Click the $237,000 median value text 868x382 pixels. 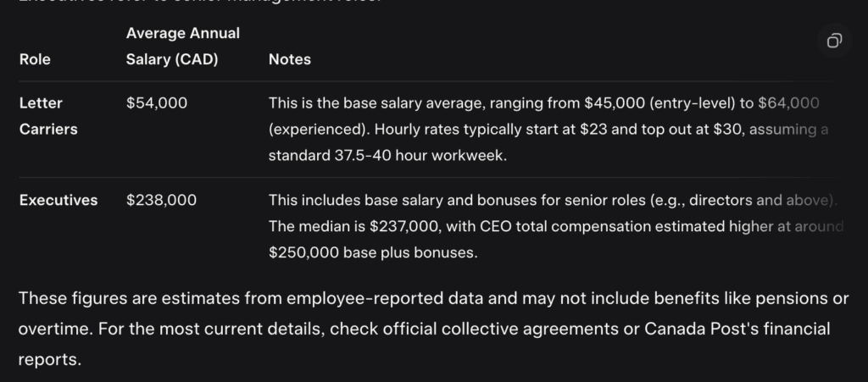pos(398,227)
